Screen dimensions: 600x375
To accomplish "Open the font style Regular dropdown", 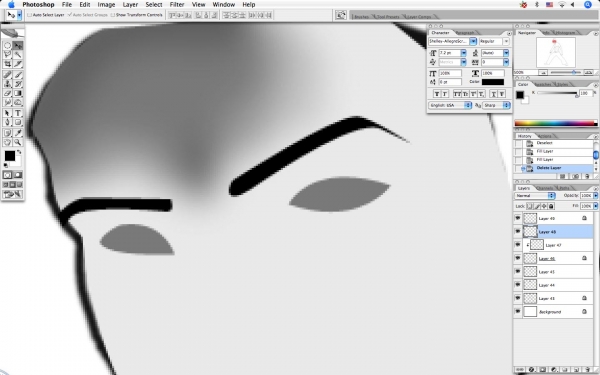I will point(506,41).
